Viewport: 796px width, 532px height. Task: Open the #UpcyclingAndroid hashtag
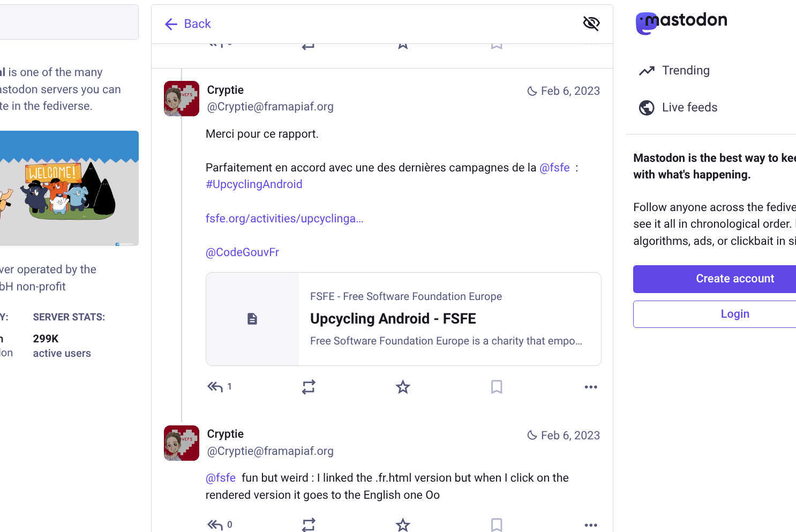click(254, 184)
